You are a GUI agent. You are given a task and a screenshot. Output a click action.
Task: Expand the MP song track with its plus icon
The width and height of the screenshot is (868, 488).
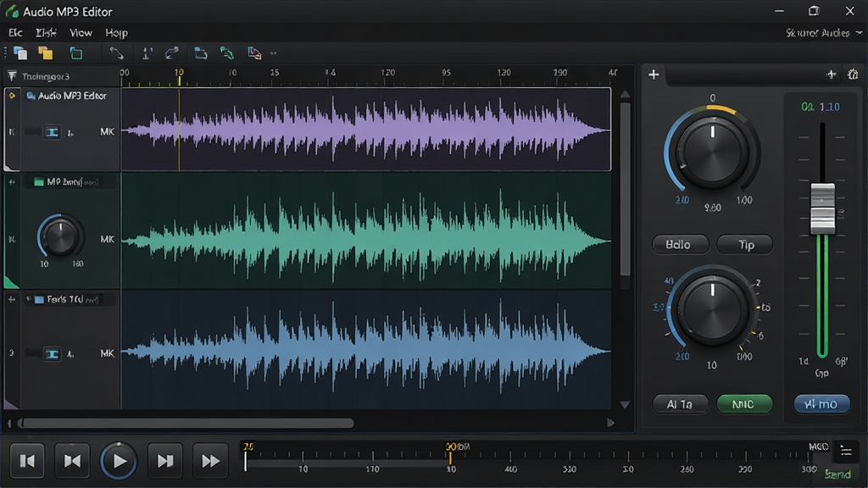tap(12, 181)
